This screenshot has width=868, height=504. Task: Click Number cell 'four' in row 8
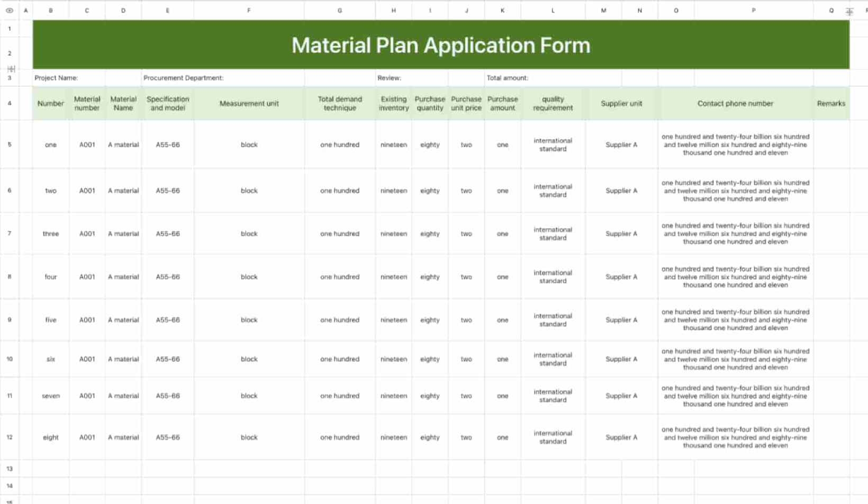tap(51, 277)
